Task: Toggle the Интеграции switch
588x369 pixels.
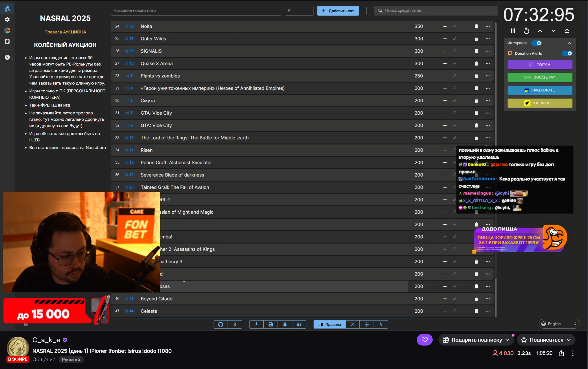Action: point(537,43)
